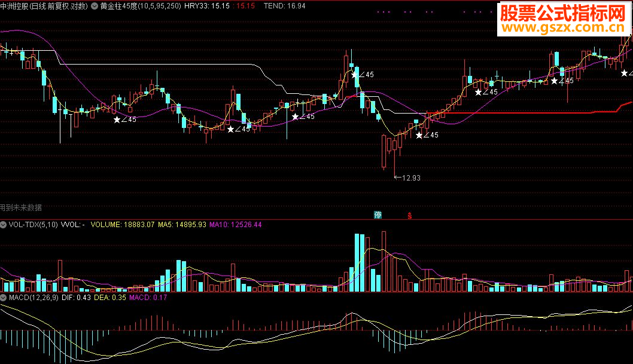
Task: Click the VOLUME: 18883.07 readout
Action: point(122,225)
